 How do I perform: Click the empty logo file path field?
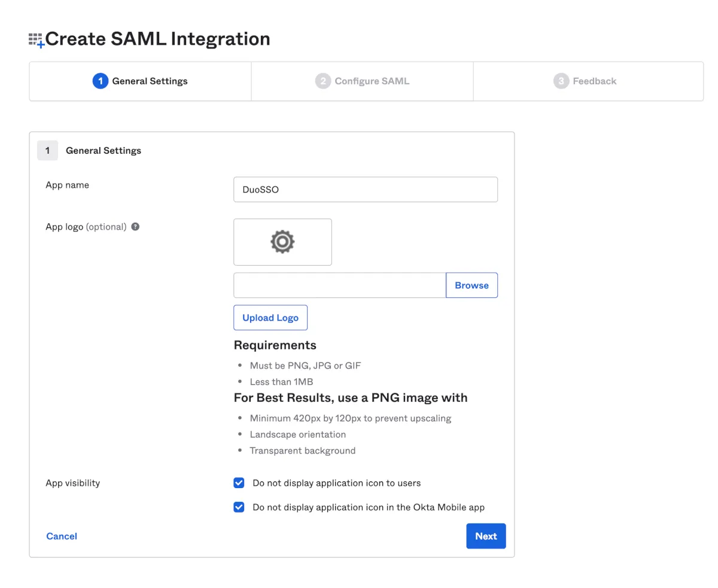pyautogui.click(x=339, y=285)
